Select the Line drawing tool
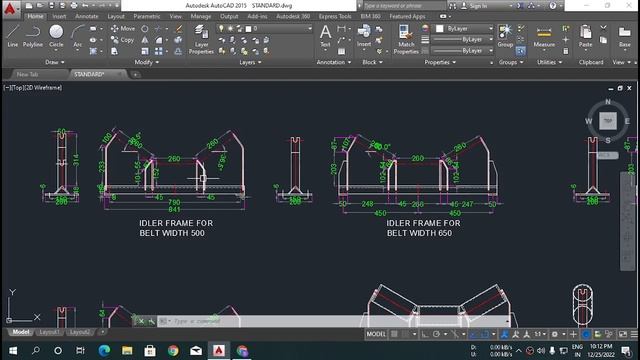Image resolution: width=640 pixels, height=360 pixels. (x=12, y=36)
